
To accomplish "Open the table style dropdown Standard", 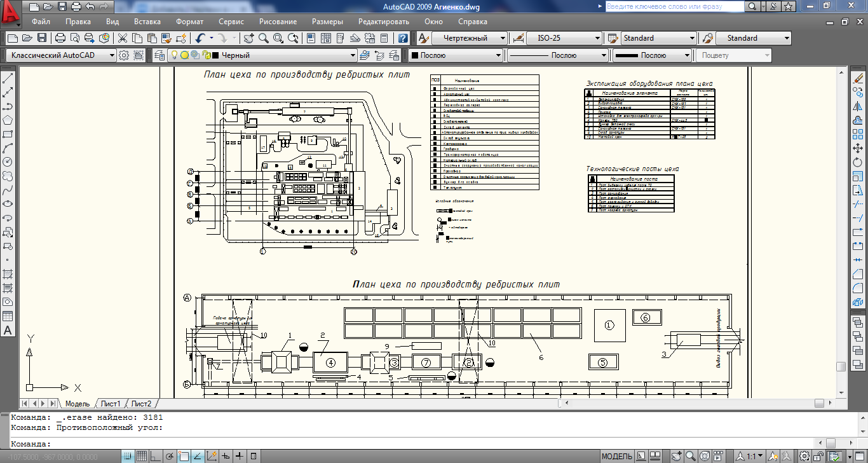I will (658, 38).
